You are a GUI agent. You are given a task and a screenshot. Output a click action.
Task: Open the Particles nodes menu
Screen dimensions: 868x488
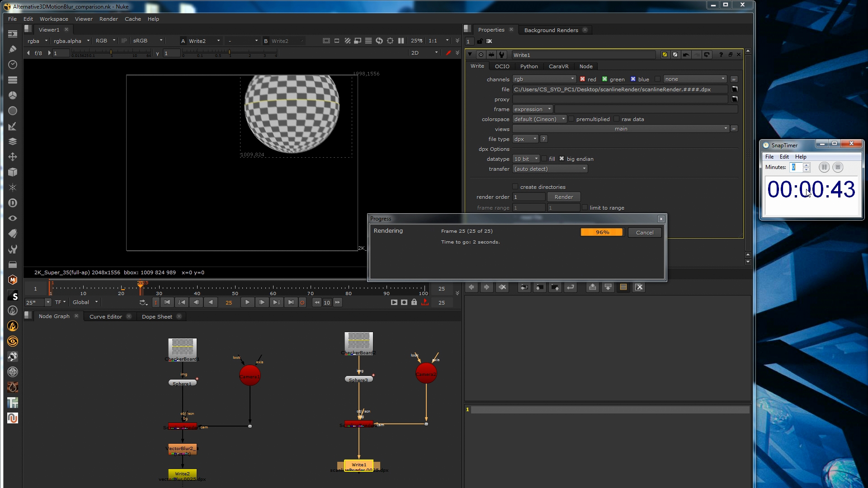[x=13, y=188]
